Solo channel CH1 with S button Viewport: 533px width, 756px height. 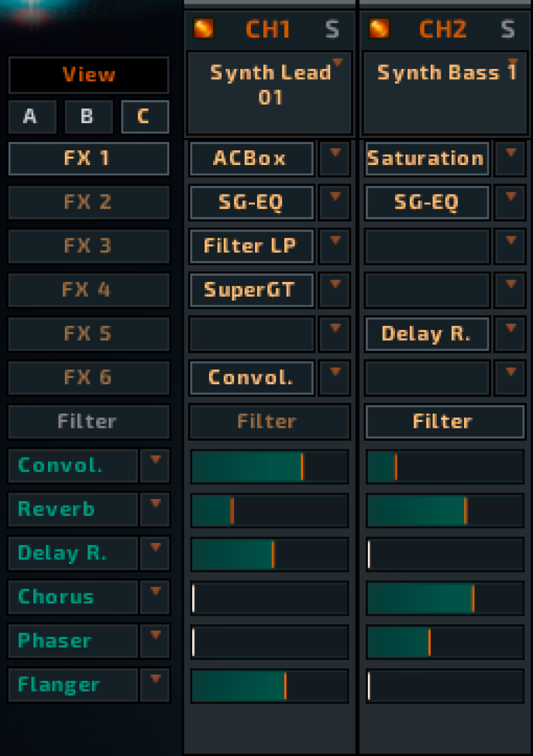click(332, 29)
